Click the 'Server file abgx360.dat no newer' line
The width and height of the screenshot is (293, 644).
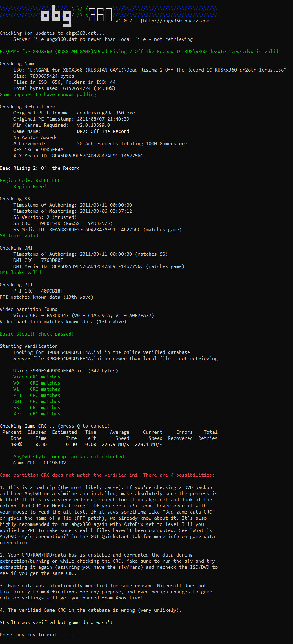(x=103, y=39)
